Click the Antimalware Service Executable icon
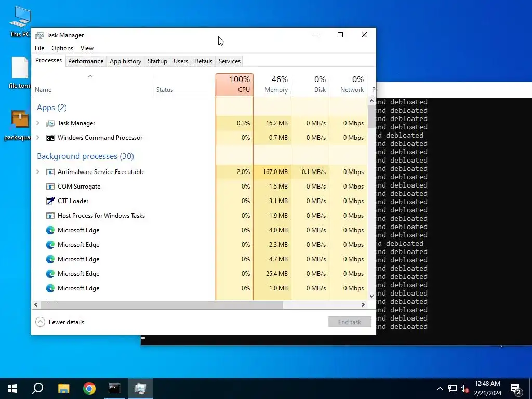Screen dimensions: 532x399 pos(50,172)
